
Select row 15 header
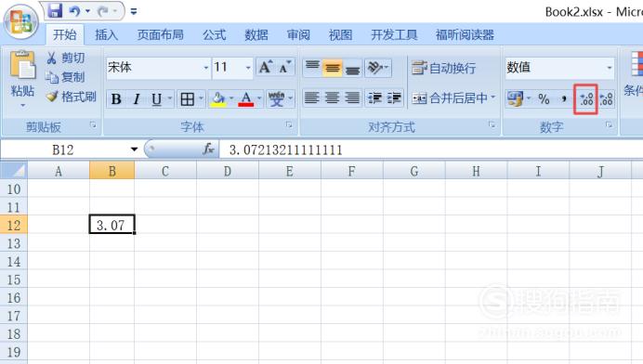coord(14,279)
